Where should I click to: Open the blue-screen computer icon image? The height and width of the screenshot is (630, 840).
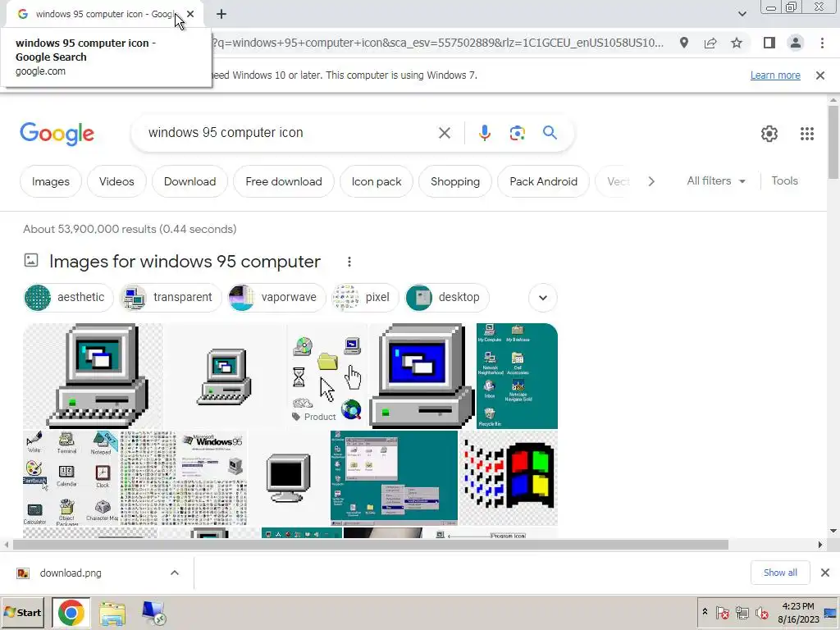point(422,376)
